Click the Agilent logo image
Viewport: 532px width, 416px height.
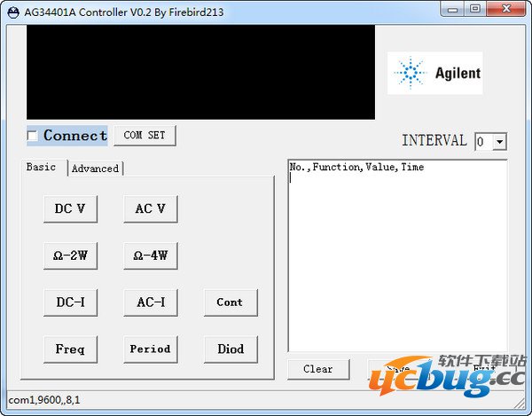435,73
